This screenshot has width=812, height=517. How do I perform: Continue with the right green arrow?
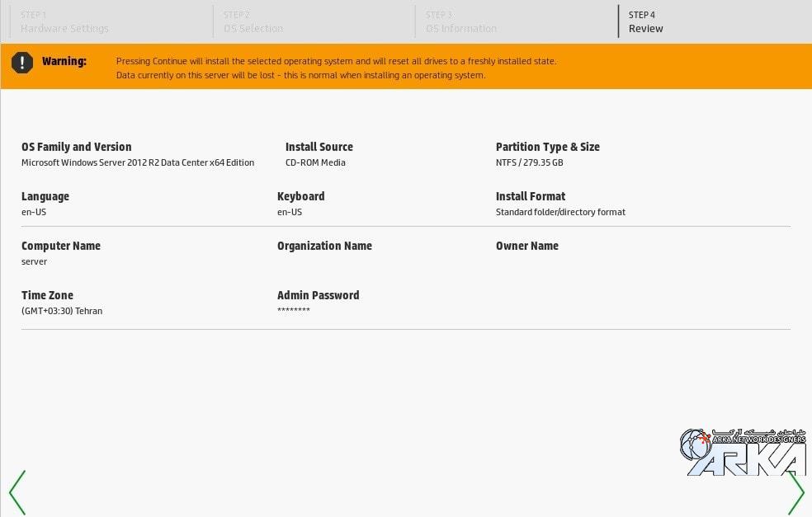pos(795,492)
